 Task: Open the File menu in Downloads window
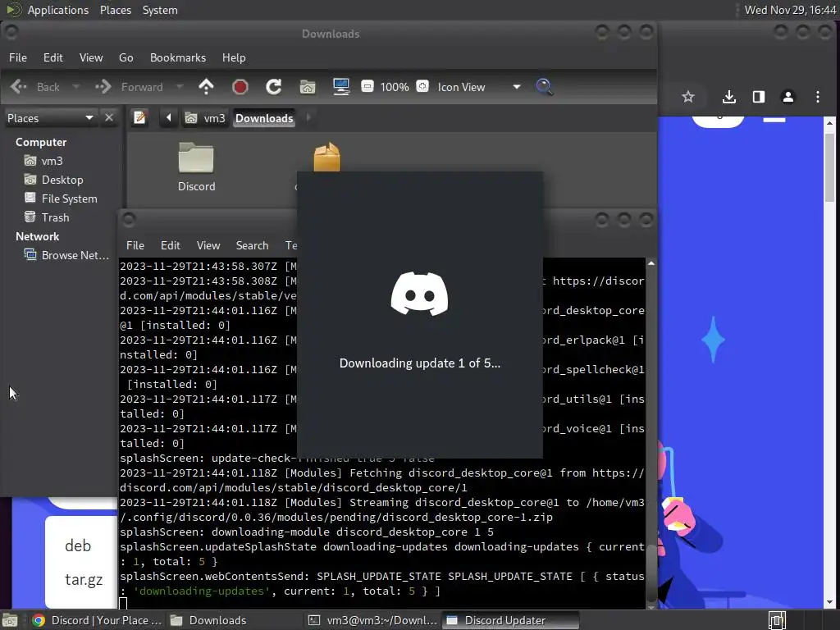tap(18, 57)
